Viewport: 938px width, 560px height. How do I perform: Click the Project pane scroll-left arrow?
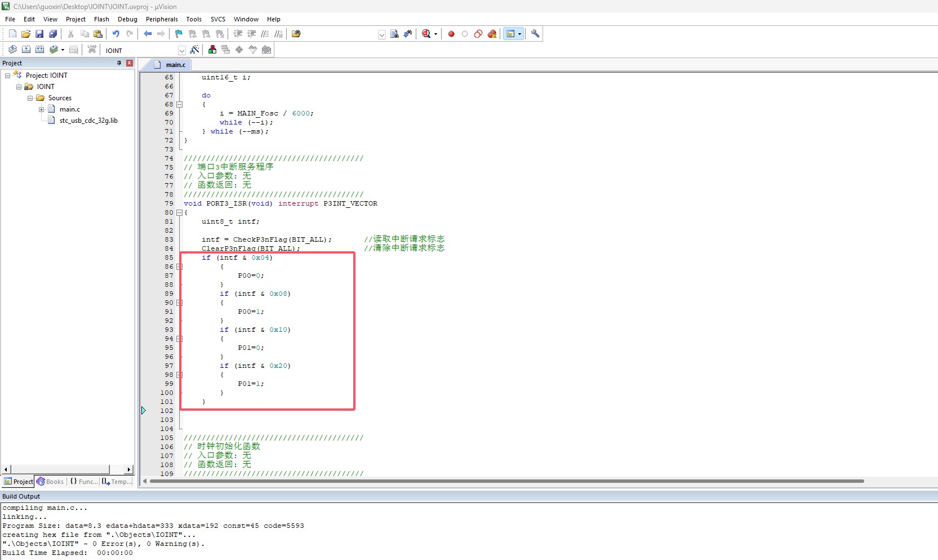point(6,469)
